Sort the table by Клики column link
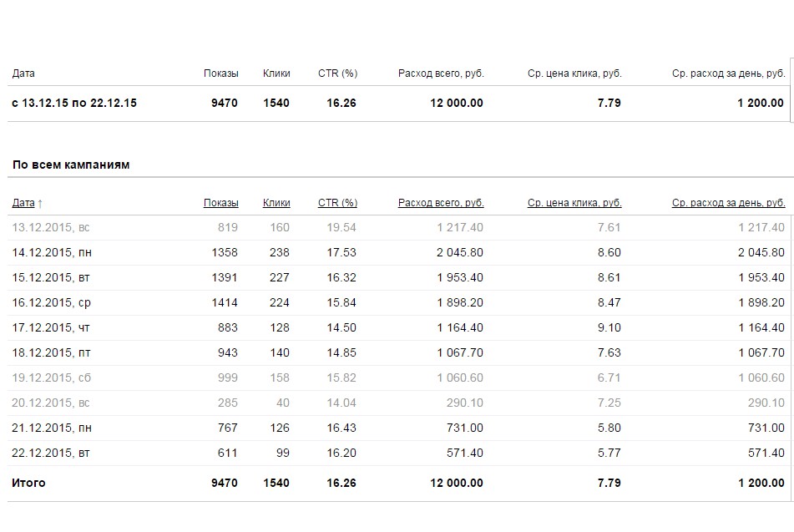794x532 pixels. click(x=276, y=203)
